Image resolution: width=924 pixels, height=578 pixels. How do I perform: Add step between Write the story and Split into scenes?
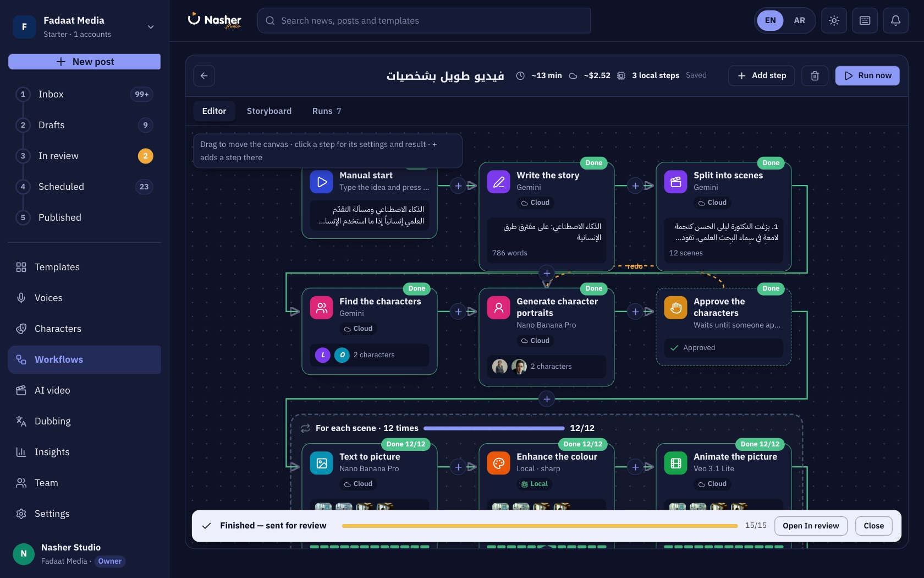pyautogui.click(x=635, y=186)
